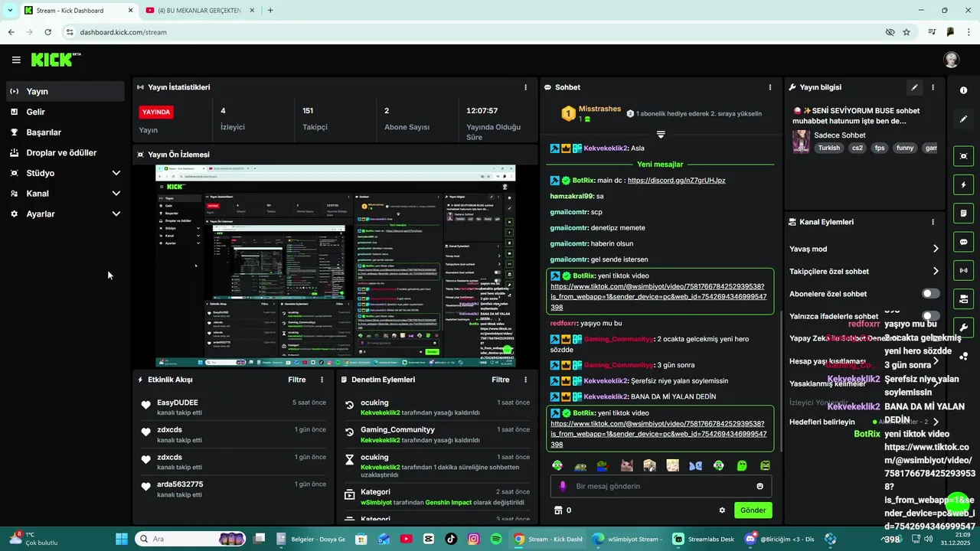Click Turkish tag in stream info
Viewport: 980px width, 551px height.
tap(828, 148)
